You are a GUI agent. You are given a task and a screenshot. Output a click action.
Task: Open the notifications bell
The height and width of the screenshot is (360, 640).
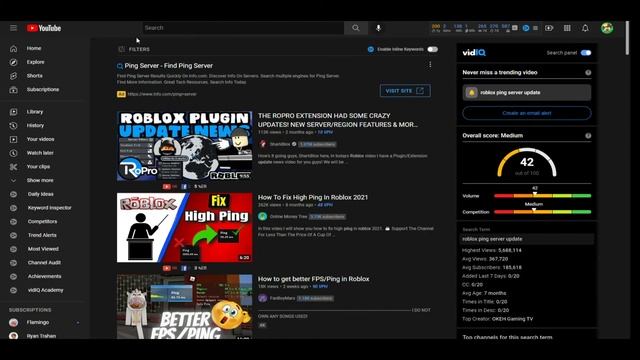585,28
